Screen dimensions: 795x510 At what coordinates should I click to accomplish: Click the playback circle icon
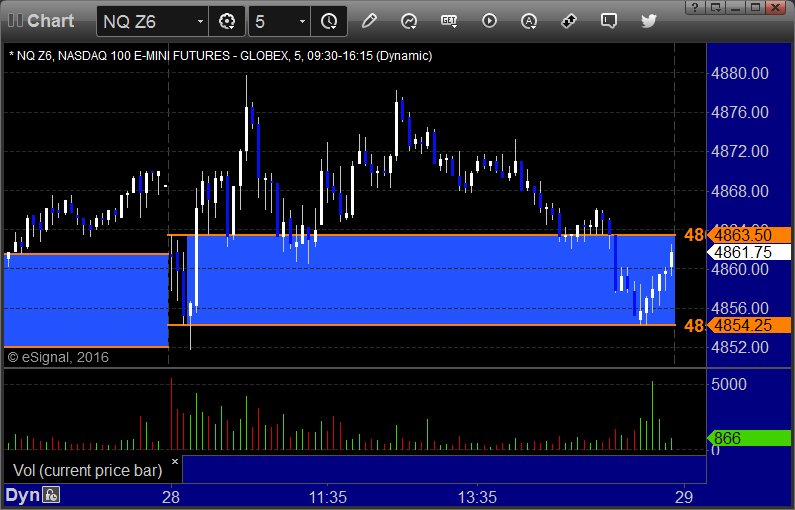(489, 21)
